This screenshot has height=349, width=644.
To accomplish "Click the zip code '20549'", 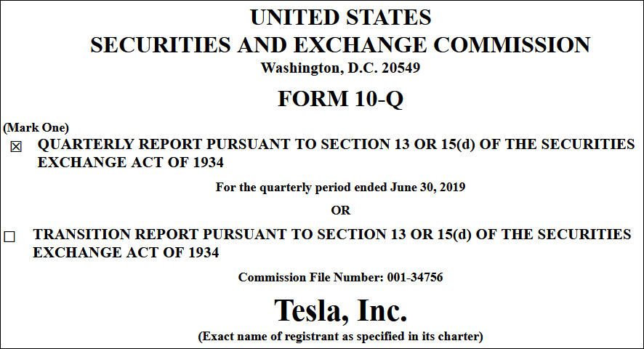I will 403,69.
